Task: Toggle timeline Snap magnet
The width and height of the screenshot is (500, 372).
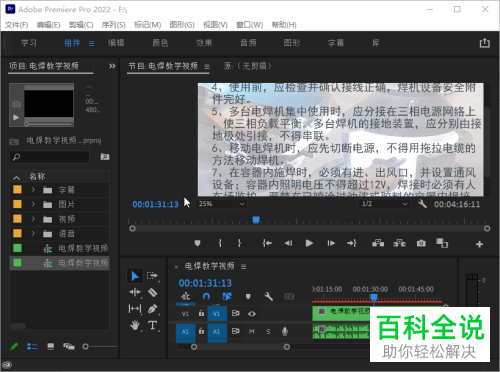Action: pos(206,296)
